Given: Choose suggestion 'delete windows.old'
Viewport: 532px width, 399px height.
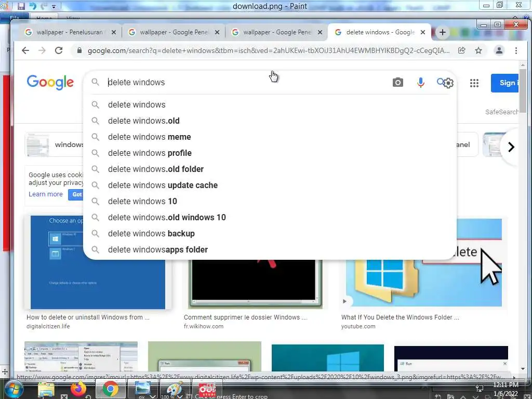Looking at the screenshot, I should 270,121.
